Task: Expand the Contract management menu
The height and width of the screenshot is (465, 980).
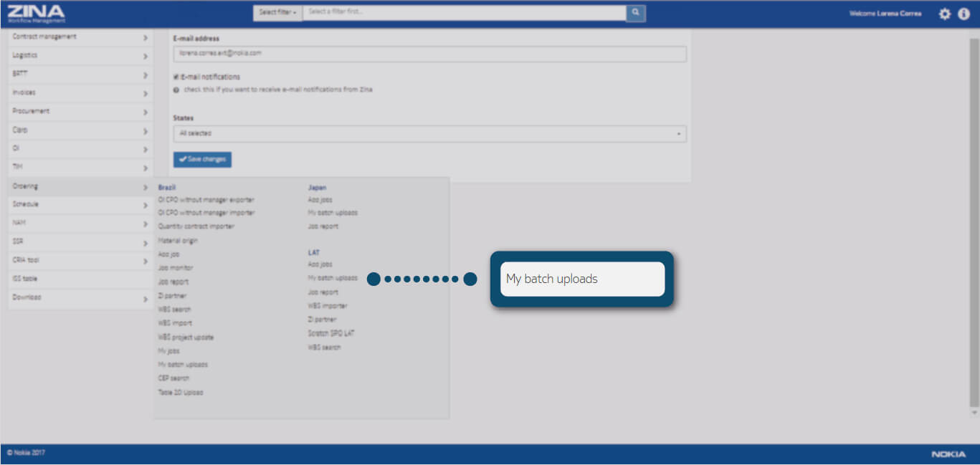Action: pos(80,37)
